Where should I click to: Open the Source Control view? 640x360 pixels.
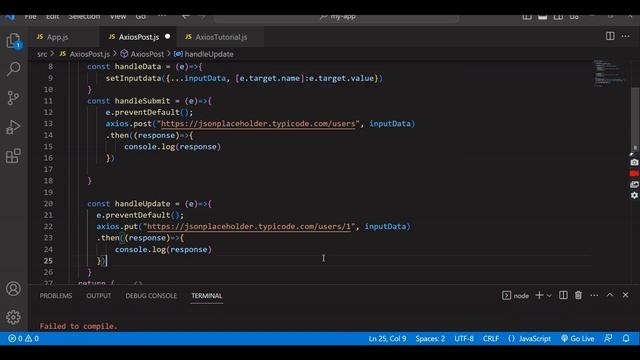coord(13,98)
